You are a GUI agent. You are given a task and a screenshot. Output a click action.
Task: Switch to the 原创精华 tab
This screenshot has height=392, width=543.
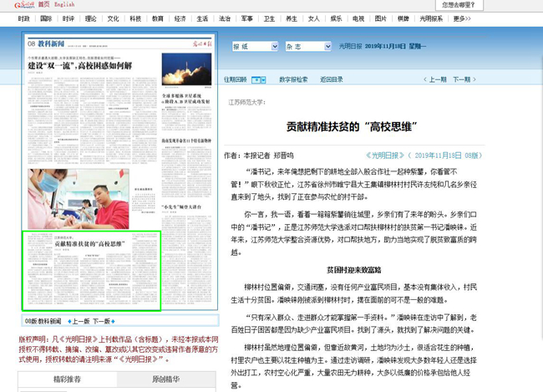click(165, 379)
